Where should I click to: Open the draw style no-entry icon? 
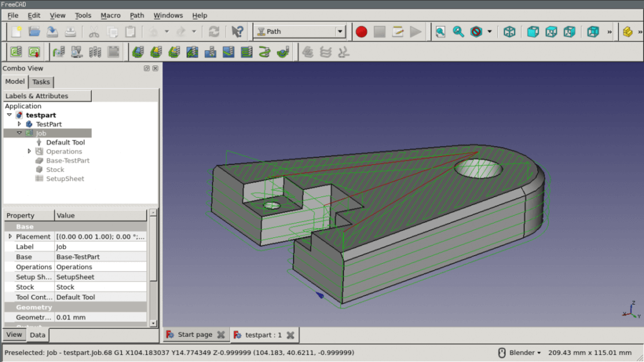point(476,31)
